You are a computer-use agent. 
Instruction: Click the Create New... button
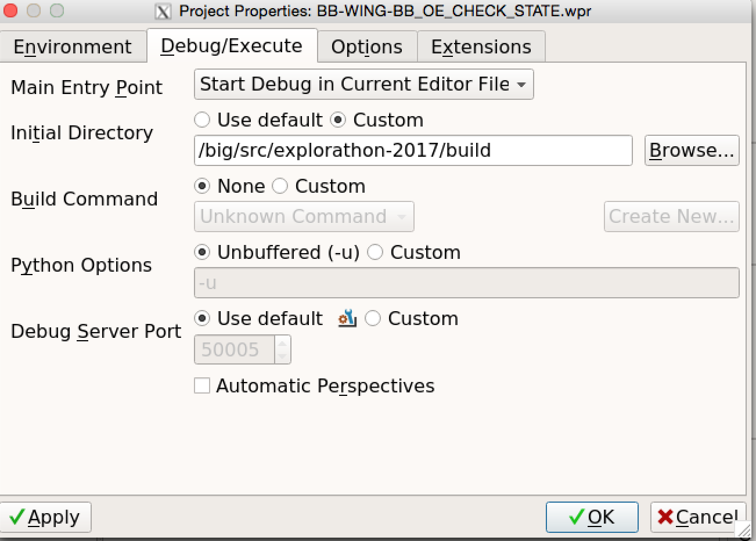671,217
